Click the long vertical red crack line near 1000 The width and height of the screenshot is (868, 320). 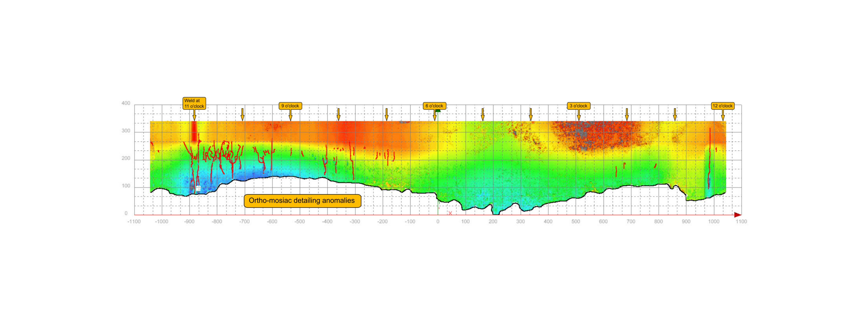710,155
